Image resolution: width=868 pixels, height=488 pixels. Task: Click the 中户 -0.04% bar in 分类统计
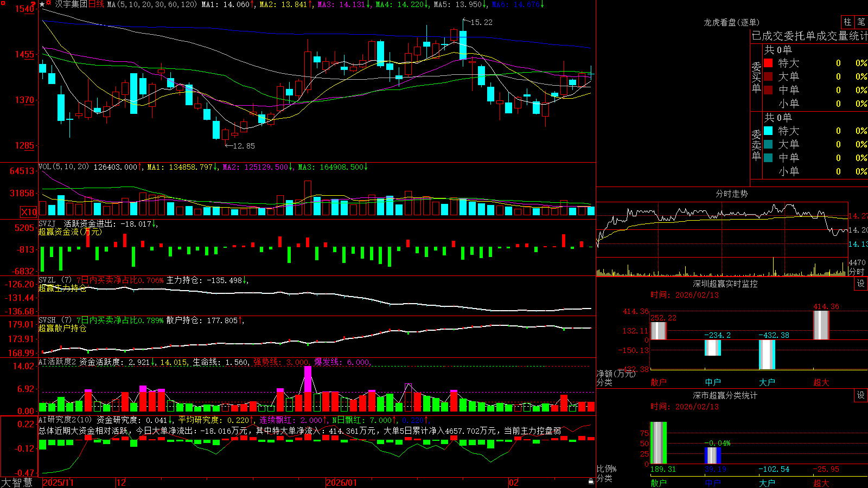pos(713,455)
